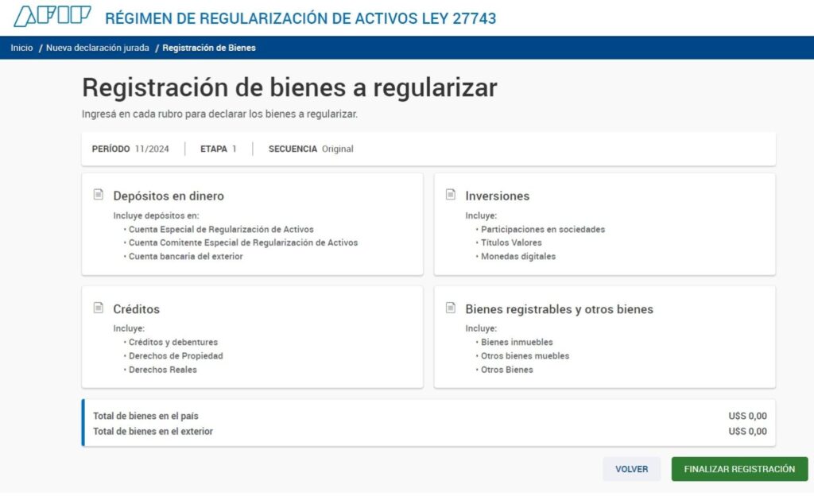The width and height of the screenshot is (814, 504).
Task: Select Cuenta bancaria del exterior item
Action: coord(185,257)
